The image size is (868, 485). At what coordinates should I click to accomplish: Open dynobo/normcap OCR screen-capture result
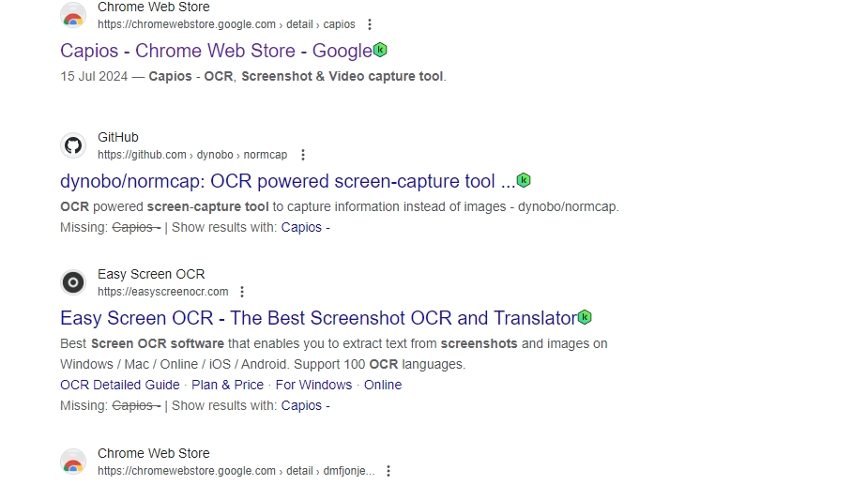pos(287,182)
